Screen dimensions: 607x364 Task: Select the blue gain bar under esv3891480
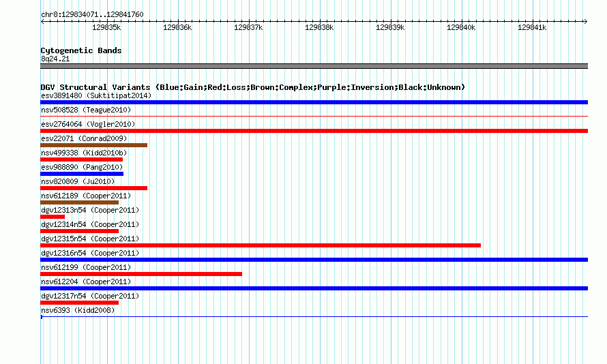314,102
